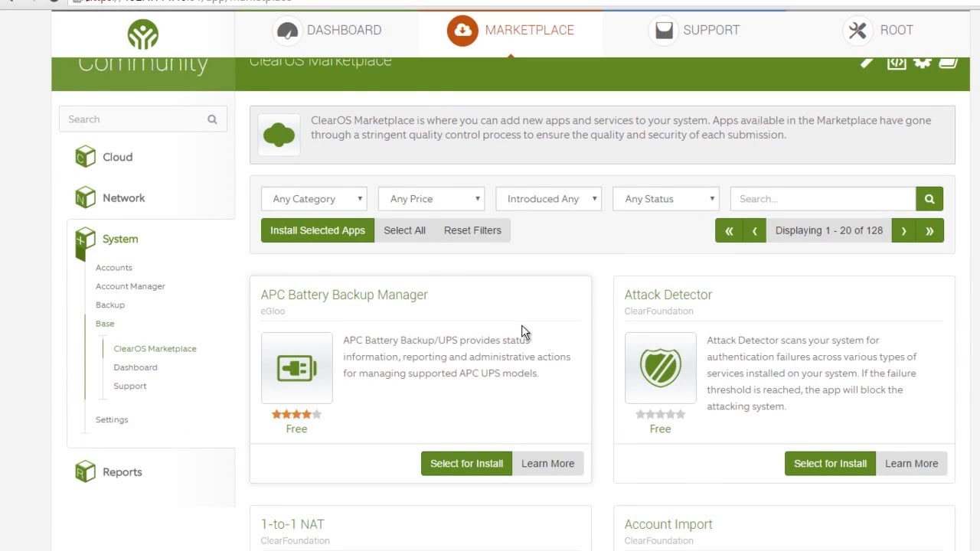
Task: Go to the last page of apps
Action: pyautogui.click(x=929, y=230)
